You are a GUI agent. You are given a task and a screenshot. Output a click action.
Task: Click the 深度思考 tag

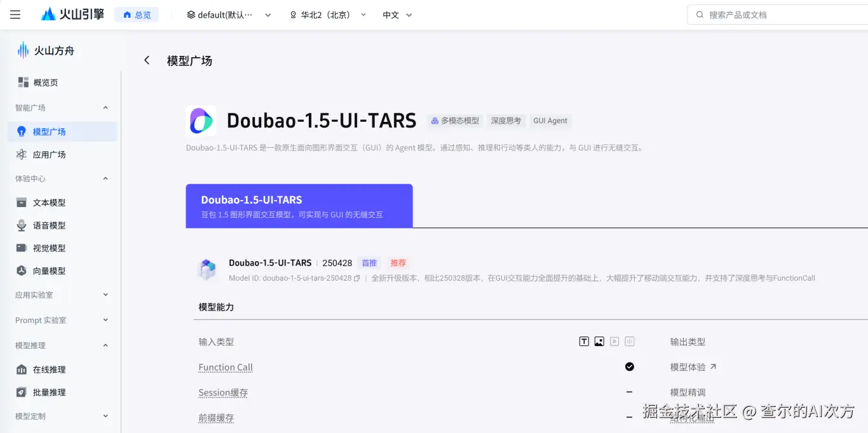[506, 121]
